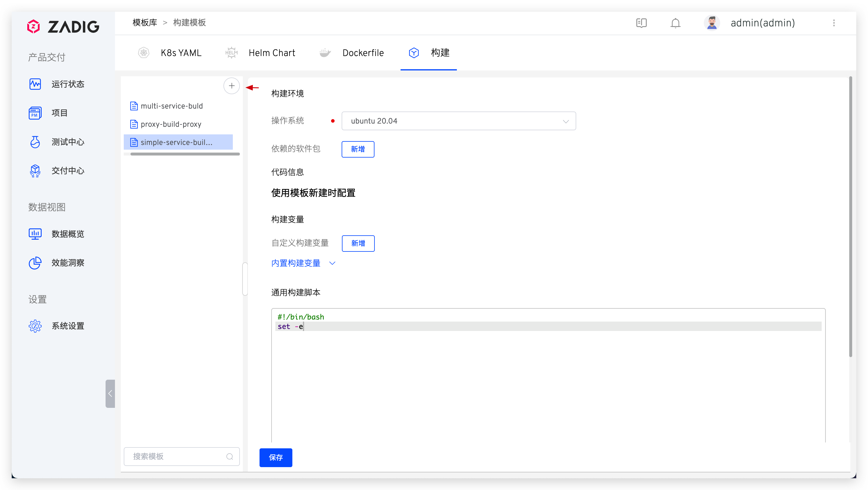
Task: Click 新增 for 自定义构建变量
Action: 358,243
